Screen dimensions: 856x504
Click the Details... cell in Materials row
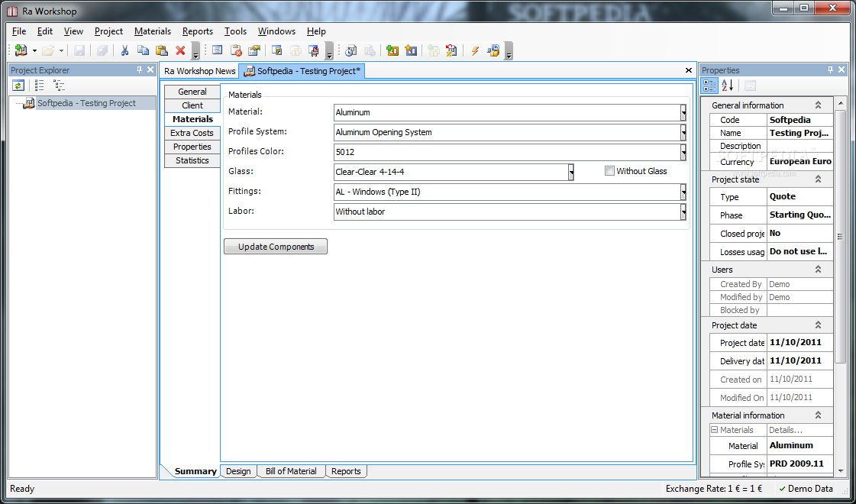pyautogui.click(x=799, y=430)
